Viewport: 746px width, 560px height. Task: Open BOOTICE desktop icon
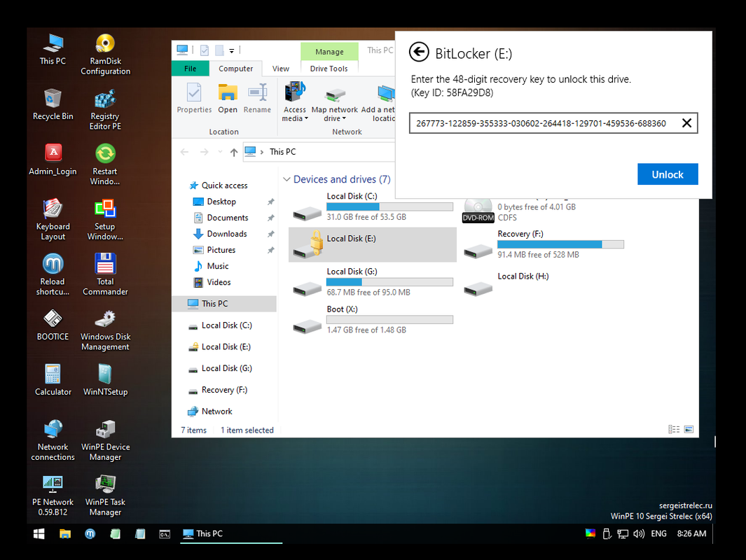(x=53, y=325)
